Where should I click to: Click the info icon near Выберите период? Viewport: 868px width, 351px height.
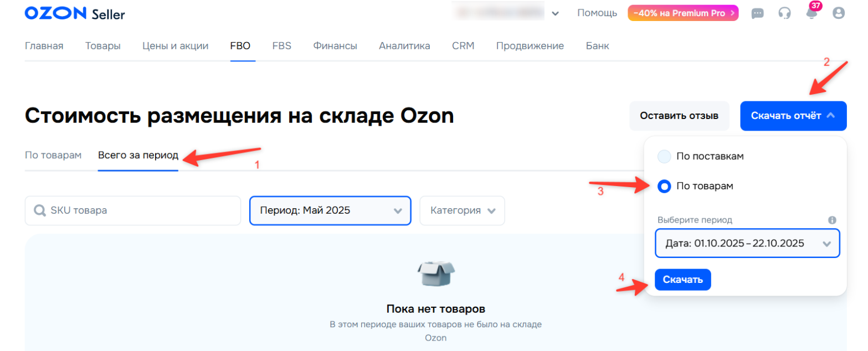832,220
